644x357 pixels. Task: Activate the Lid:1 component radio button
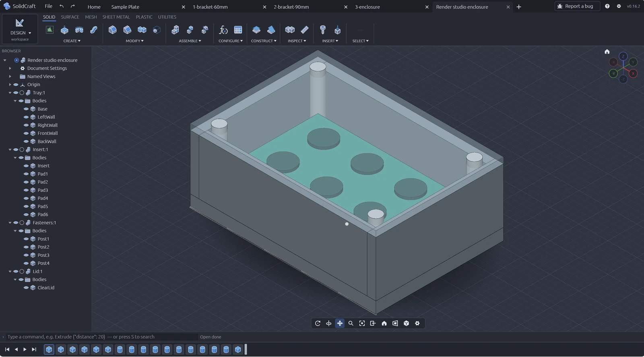(22, 272)
